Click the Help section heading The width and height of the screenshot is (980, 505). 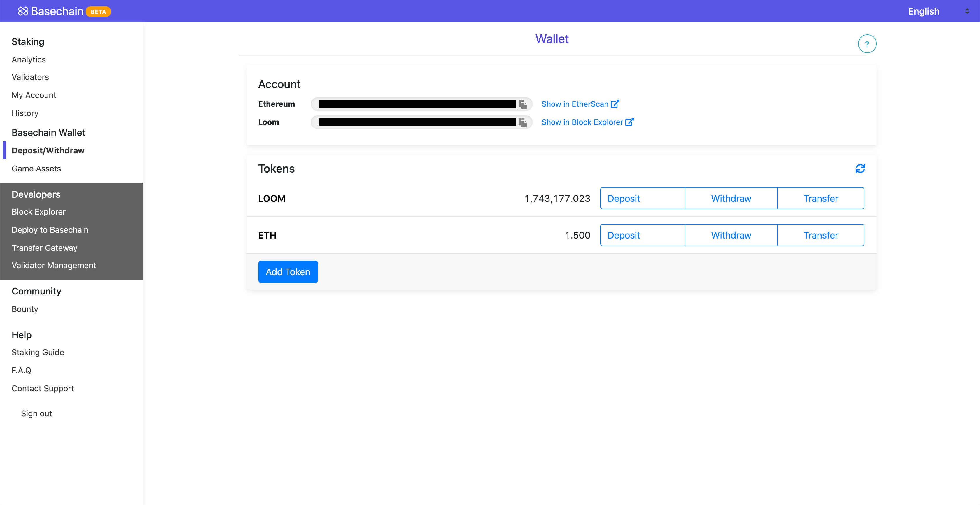coord(21,335)
